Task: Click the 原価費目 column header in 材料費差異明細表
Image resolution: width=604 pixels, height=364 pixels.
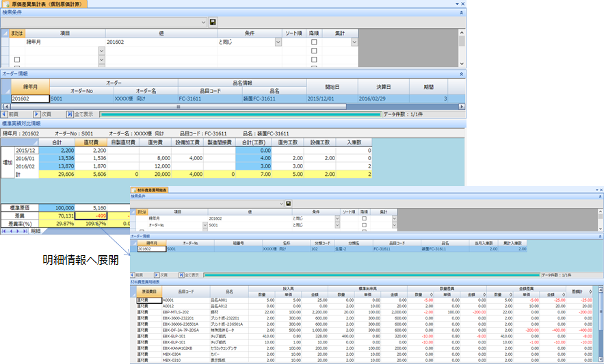Action: click(148, 291)
